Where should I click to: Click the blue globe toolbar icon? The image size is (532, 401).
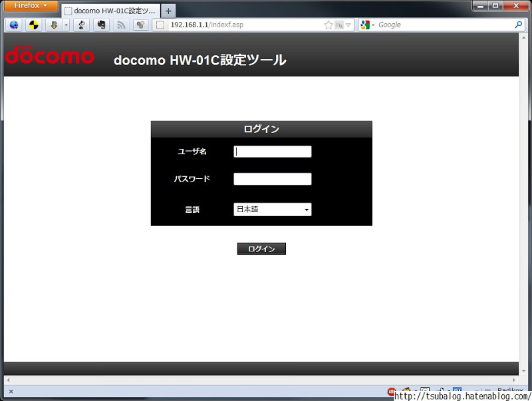click(x=15, y=25)
